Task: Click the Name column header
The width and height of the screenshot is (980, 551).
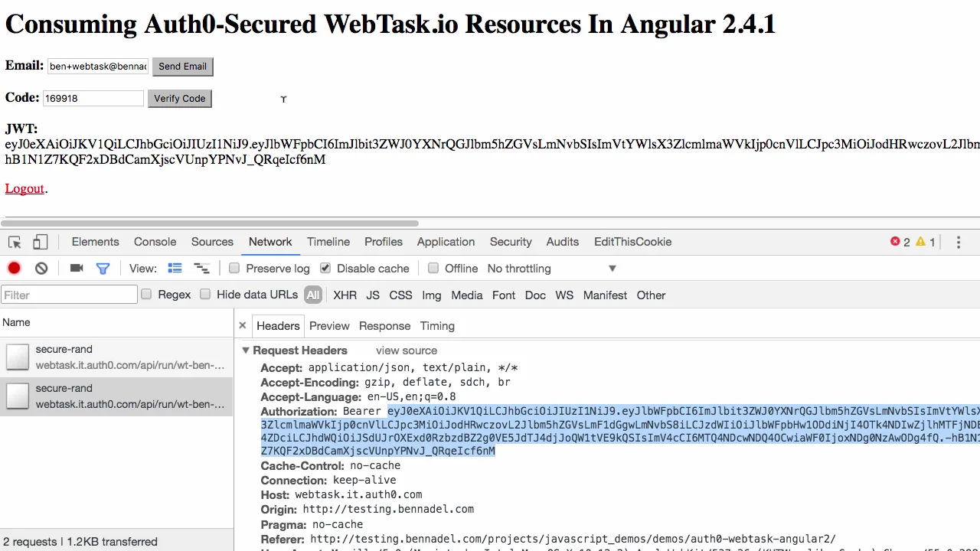Action: point(116,322)
